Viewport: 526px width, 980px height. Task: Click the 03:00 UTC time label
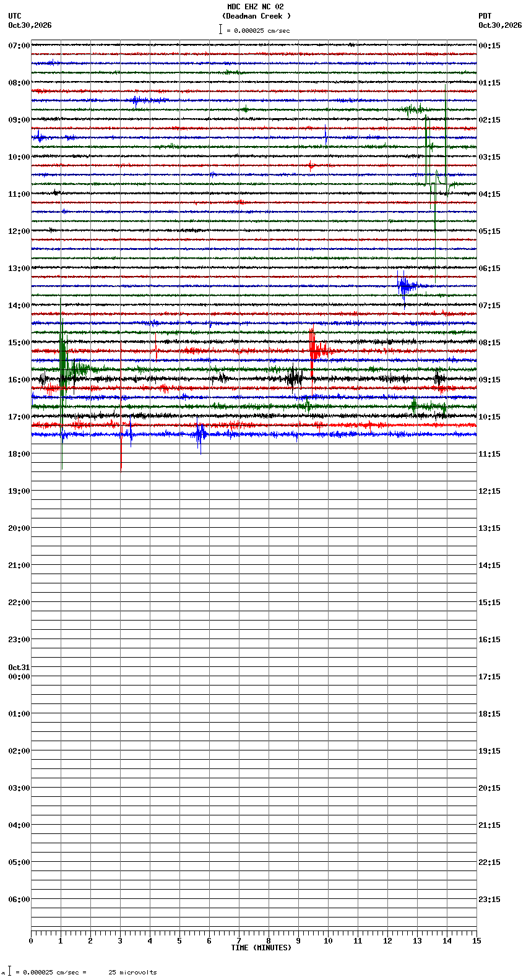point(19,788)
